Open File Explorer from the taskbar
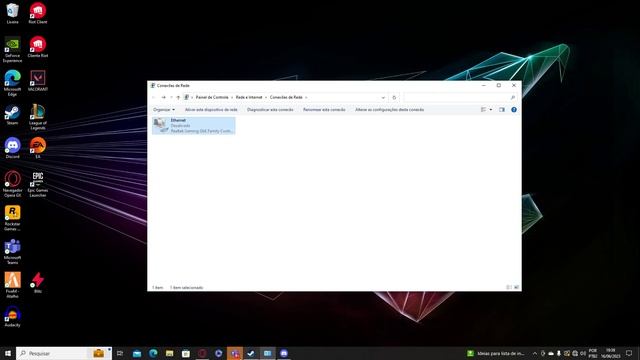This screenshot has width=640, height=360. (x=169, y=353)
